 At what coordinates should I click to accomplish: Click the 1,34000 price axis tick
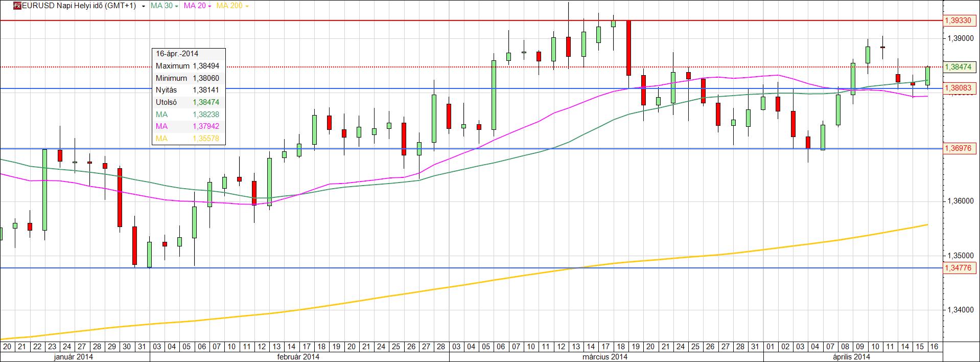tap(960, 309)
